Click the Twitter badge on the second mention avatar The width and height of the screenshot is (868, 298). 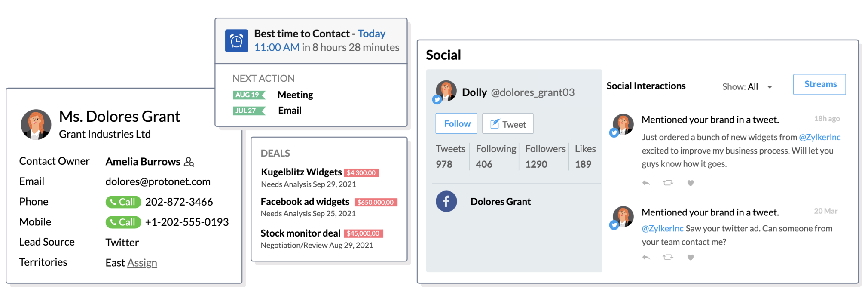614,225
